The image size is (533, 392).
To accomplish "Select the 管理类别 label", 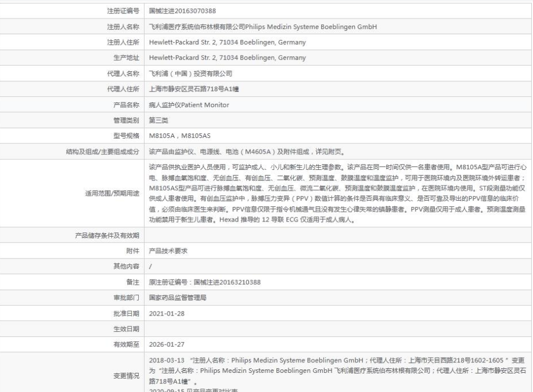I will tap(126, 120).
